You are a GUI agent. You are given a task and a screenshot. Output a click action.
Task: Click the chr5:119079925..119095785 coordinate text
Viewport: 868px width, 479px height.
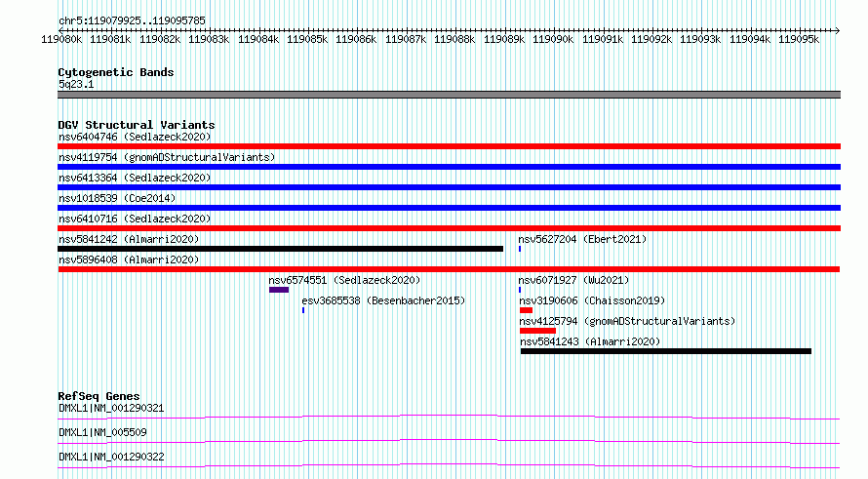pyautogui.click(x=132, y=20)
